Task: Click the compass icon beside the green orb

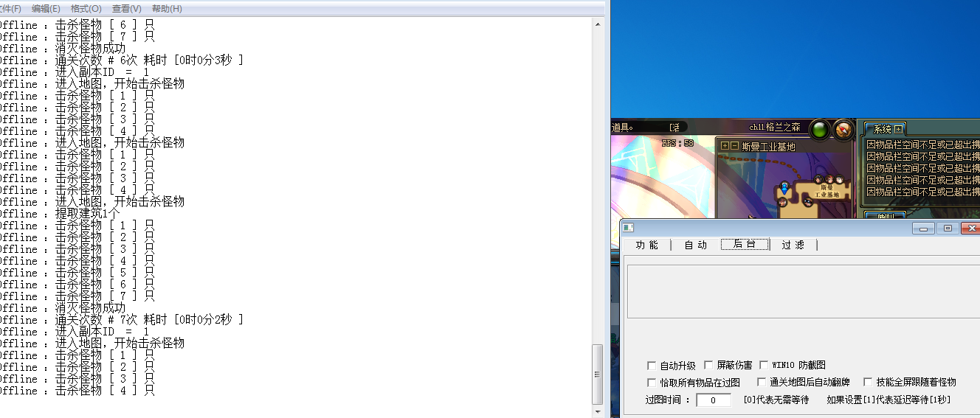Action: click(x=843, y=130)
